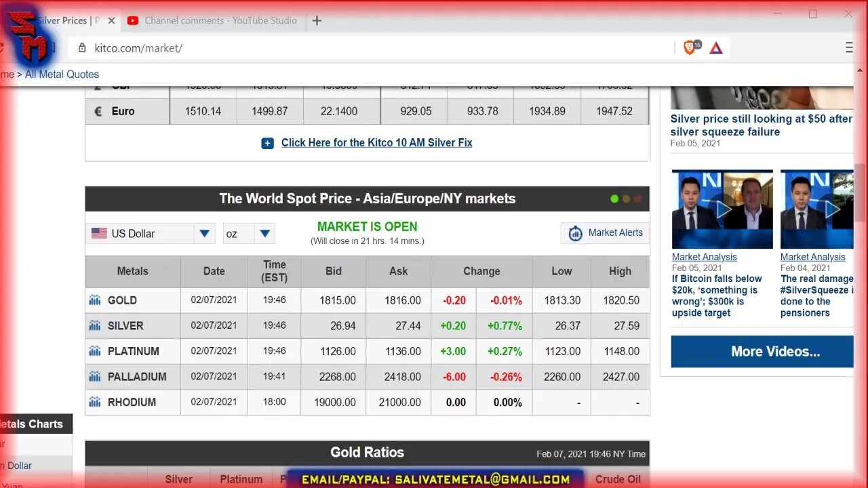Expand the oz weight unit dropdown
Viewport: 868px width, 488px height.
pyautogui.click(x=264, y=234)
